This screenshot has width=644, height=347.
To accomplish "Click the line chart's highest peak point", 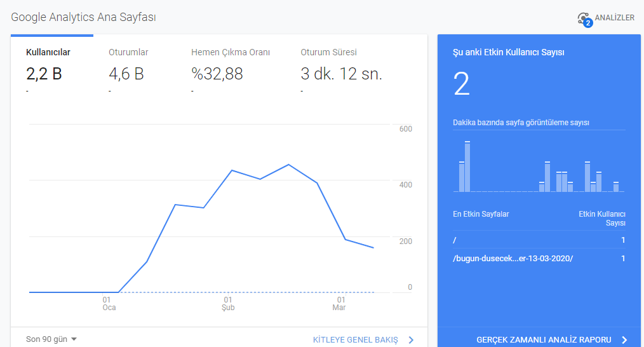I will [289, 165].
